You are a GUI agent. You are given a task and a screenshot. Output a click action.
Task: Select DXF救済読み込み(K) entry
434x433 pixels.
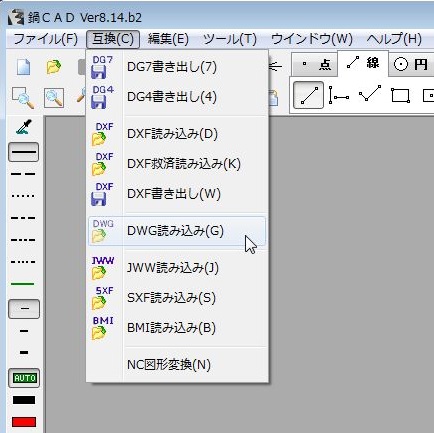pos(177,164)
